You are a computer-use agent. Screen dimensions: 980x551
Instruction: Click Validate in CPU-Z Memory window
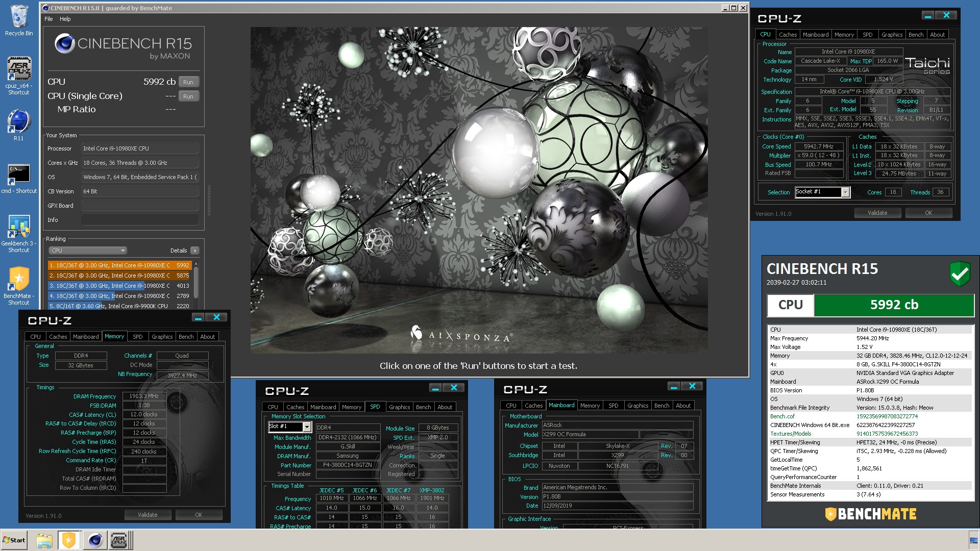pyautogui.click(x=148, y=515)
